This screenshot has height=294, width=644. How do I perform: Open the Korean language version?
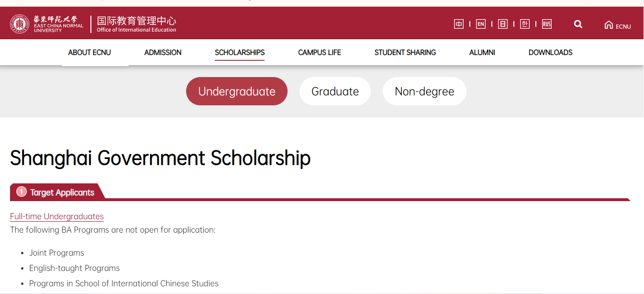pyautogui.click(x=524, y=23)
